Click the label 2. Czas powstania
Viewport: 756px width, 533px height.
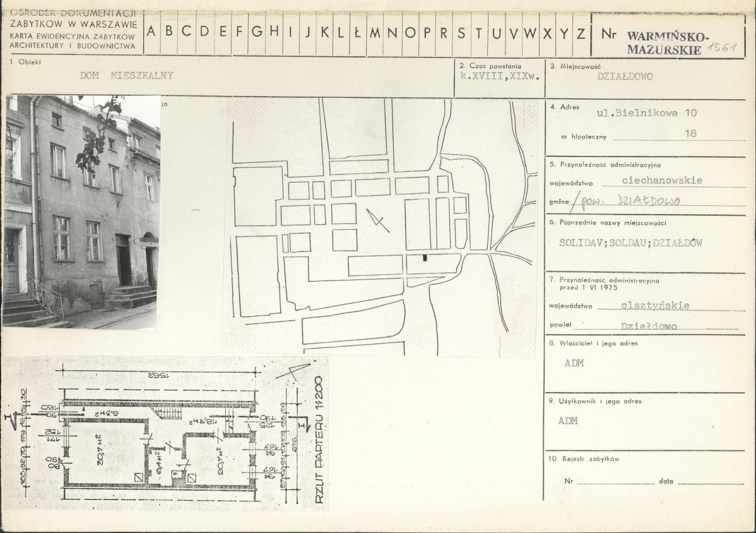490,66
